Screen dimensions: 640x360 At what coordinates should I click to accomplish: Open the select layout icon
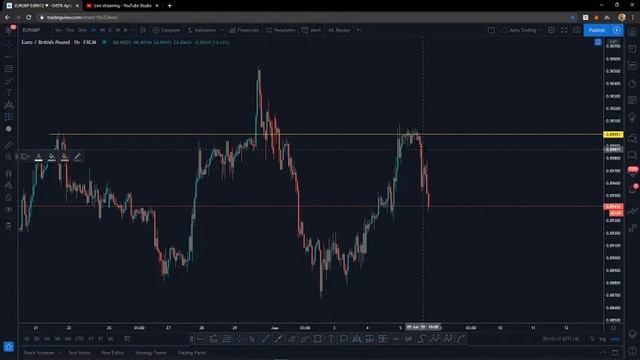coord(491,30)
